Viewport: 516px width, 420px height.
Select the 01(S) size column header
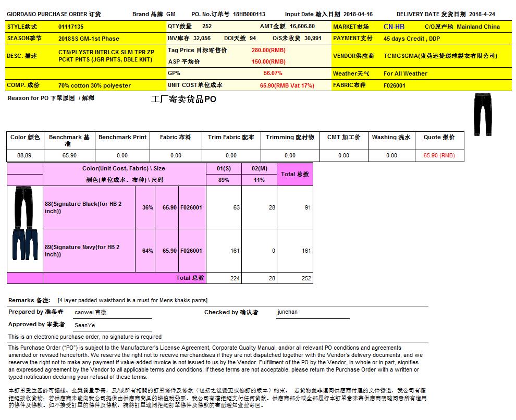[224, 169]
